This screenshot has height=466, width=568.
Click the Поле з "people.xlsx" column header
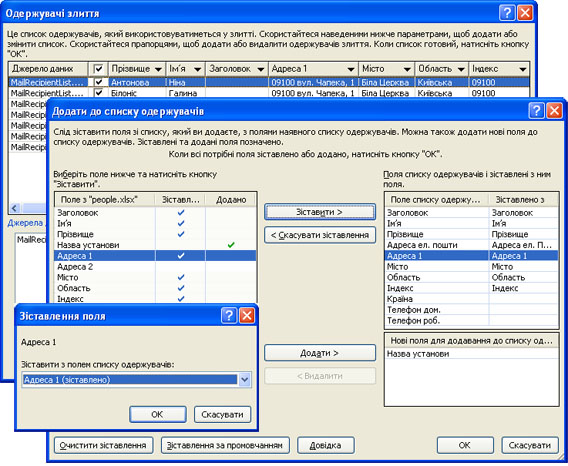coord(105,200)
